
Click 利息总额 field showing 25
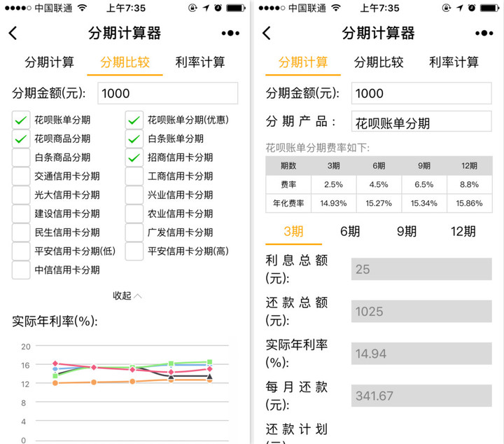tap(421, 269)
